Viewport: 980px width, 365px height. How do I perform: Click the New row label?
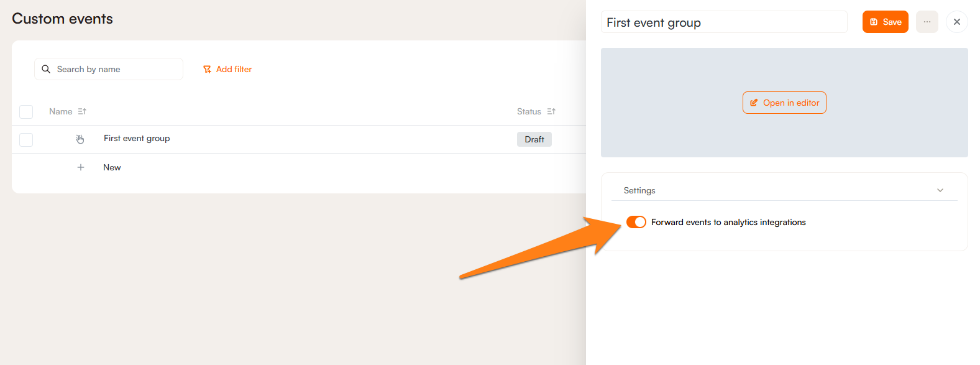[x=112, y=167]
